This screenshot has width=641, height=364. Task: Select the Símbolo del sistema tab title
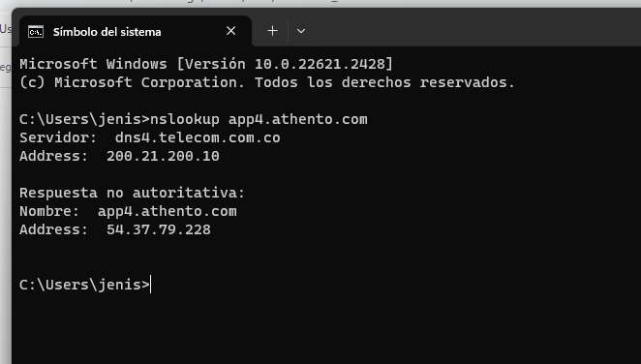point(107,32)
